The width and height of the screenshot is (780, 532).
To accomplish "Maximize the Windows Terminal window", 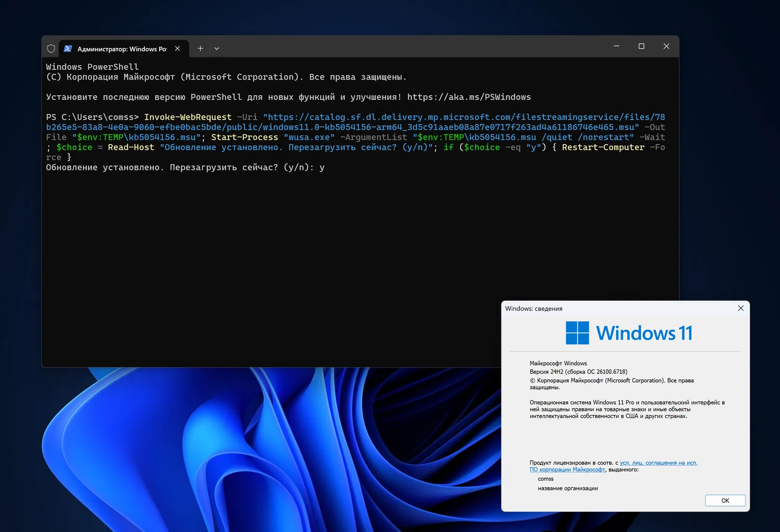I will (641, 46).
